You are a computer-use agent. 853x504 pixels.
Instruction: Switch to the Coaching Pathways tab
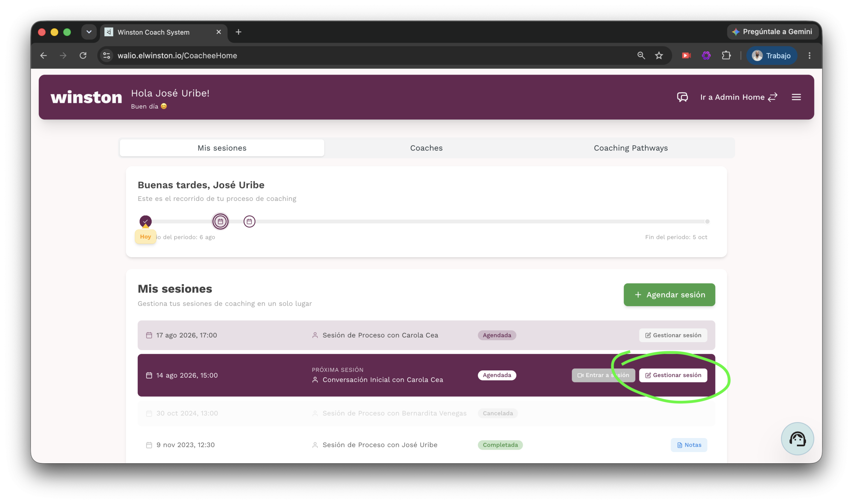(x=630, y=148)
